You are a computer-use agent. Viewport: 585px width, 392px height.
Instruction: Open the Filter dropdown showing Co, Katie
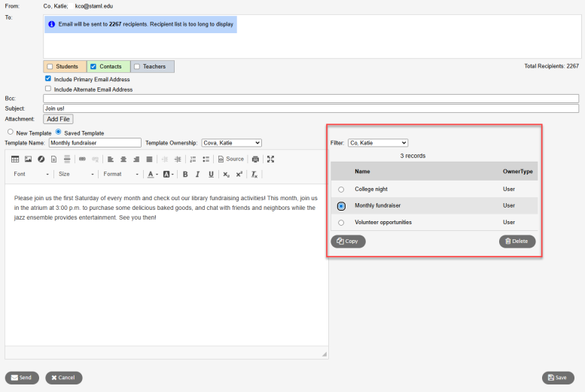tap(377, 143)
